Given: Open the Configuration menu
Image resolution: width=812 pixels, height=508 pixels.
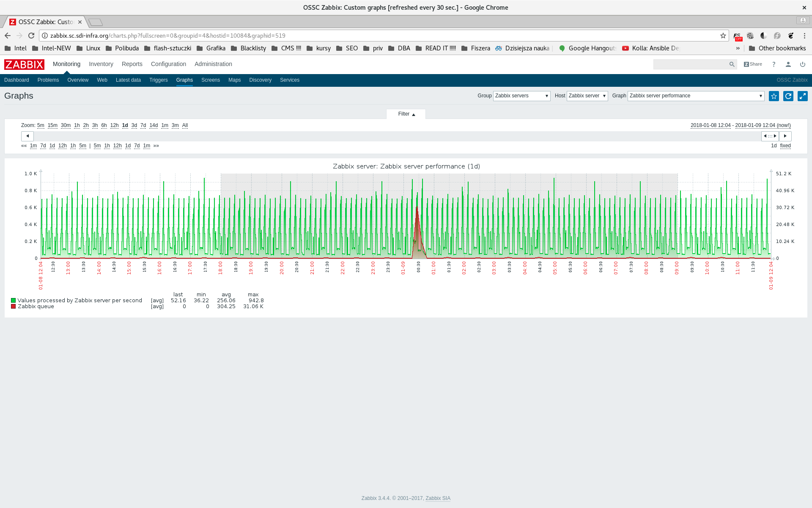Looking at the screenshot, I should [x=168, y=64].
